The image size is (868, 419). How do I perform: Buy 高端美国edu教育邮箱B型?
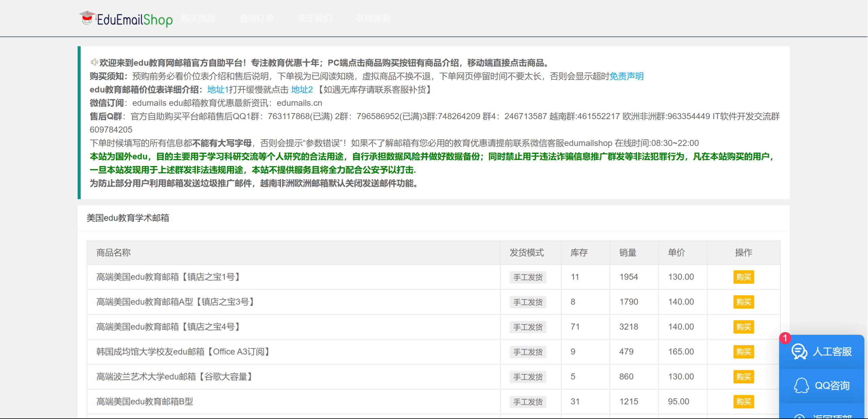point(743,402)
